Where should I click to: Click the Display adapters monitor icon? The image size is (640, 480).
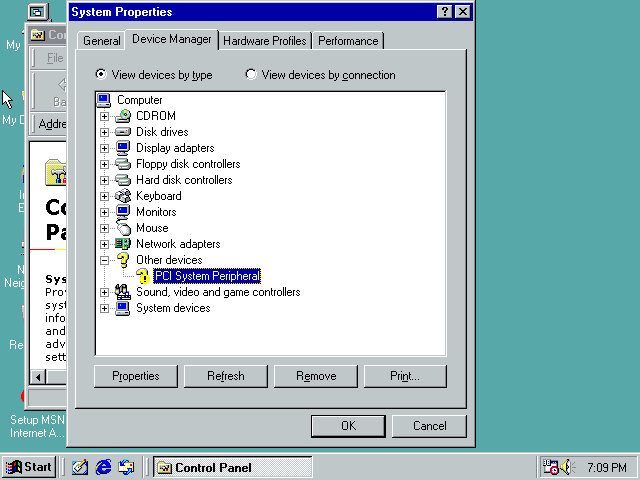pyautogui.click(x=123, y=148)
